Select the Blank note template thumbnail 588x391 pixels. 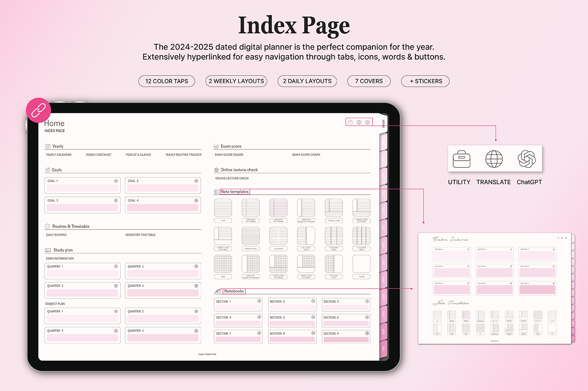pyautogui.click(x=362, y=264)
